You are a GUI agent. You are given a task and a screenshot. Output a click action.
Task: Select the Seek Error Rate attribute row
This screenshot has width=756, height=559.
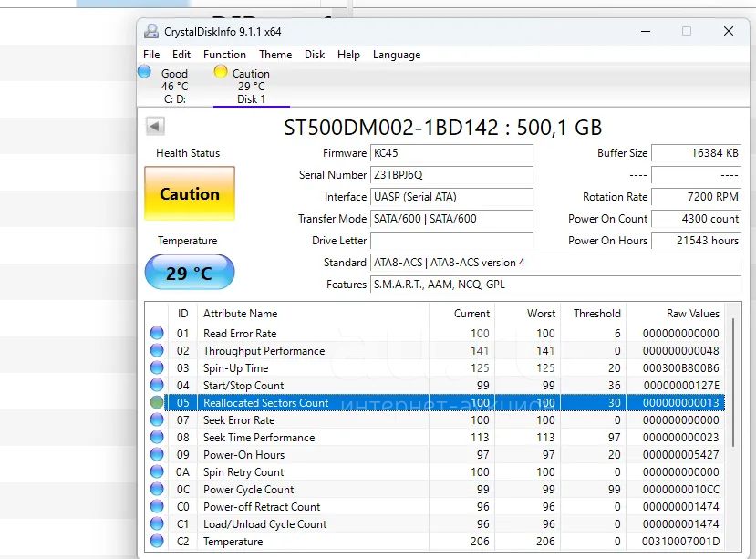435,419
